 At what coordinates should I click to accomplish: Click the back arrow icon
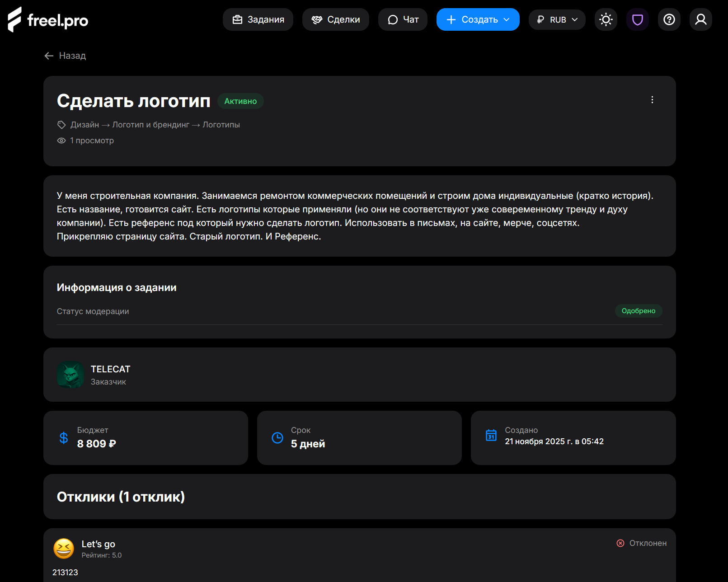coord(49,56)
